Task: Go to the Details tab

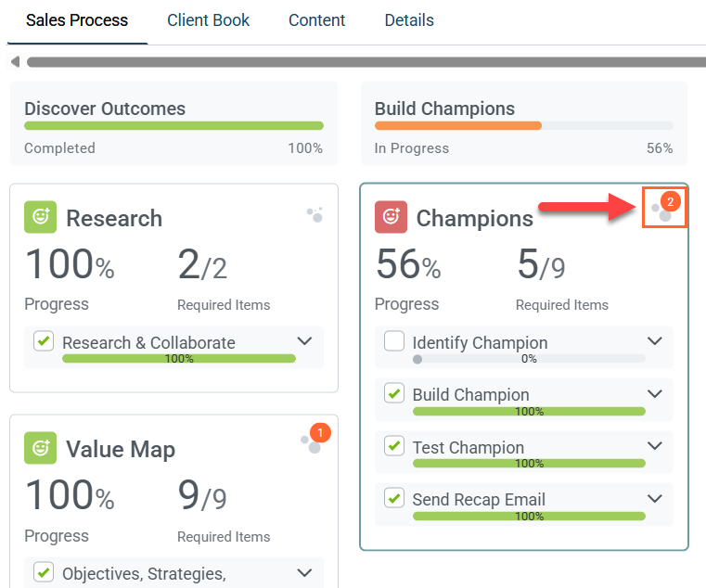Action: pos(408,20)
